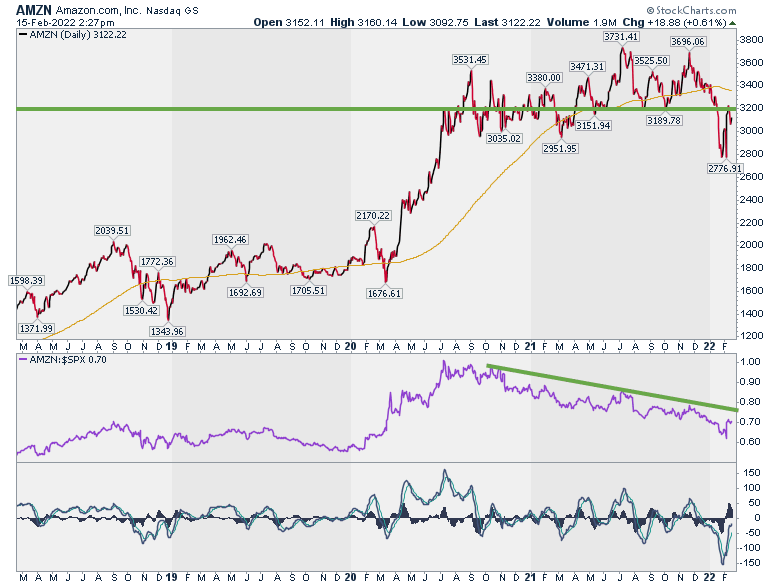Click the 1692.69 low label
The width and height of the screenshot is (780, 586).
coord(245,292)
